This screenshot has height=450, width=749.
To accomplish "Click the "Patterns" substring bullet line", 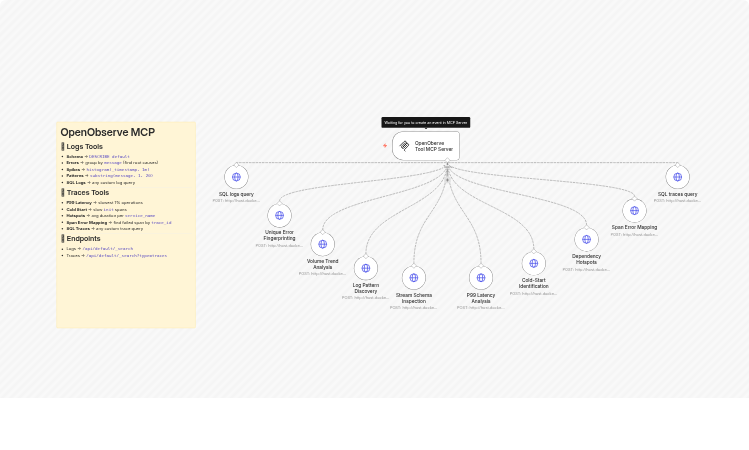I will (110, 176).
